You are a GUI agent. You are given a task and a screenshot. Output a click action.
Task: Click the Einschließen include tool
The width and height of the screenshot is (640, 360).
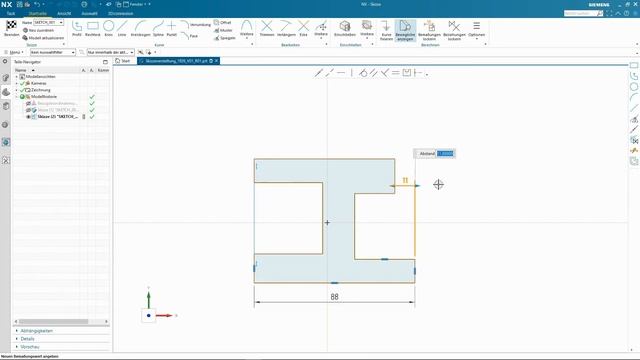point(345,29)
